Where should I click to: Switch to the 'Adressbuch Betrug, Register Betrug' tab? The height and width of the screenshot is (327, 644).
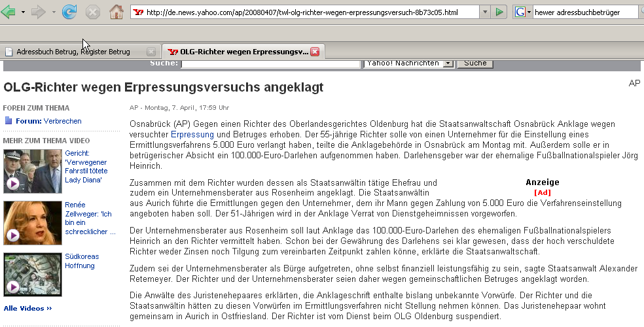click(80, 52)
